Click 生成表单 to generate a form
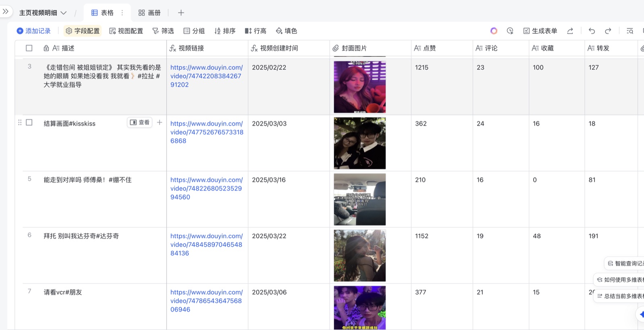The height and width of the screenshot is (330, 644). pos(540,31)
